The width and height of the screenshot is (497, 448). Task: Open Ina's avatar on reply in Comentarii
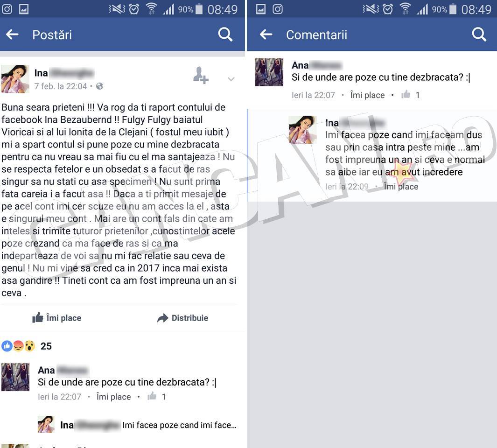coord(303,130)
